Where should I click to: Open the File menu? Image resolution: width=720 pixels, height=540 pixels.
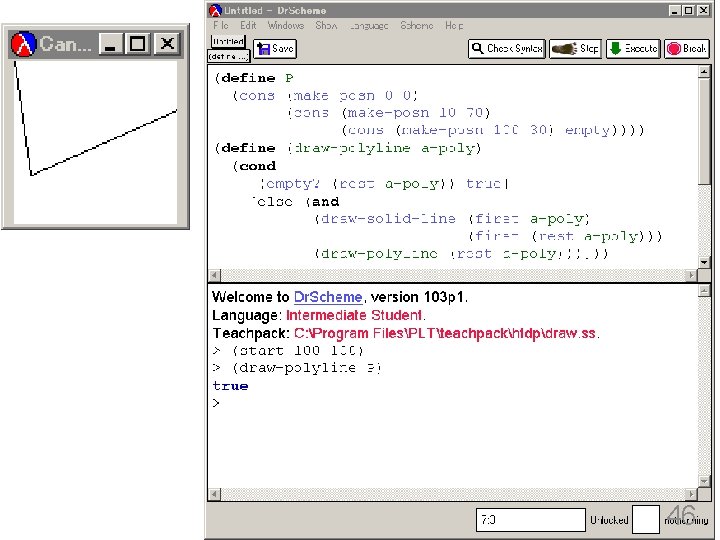coord(221,25)
